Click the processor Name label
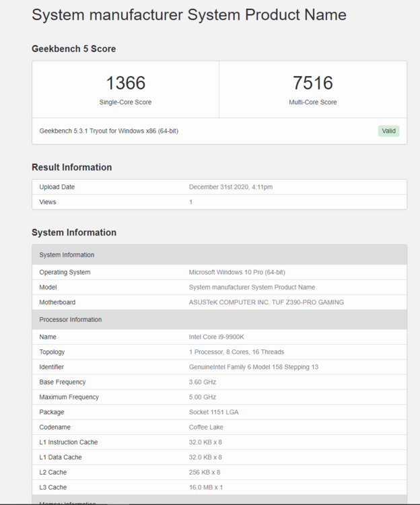420x505 pixels. point(48,337)
